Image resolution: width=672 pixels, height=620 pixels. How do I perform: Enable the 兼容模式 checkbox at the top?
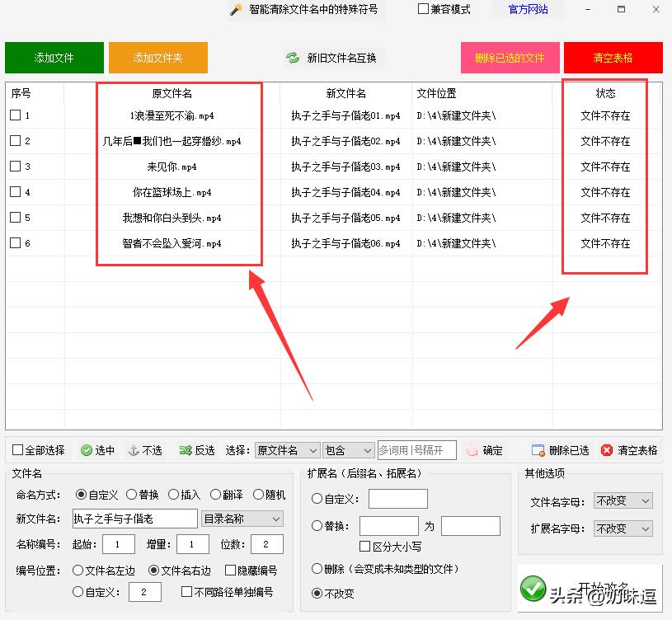pyautogui.click(x=423, y=9)
